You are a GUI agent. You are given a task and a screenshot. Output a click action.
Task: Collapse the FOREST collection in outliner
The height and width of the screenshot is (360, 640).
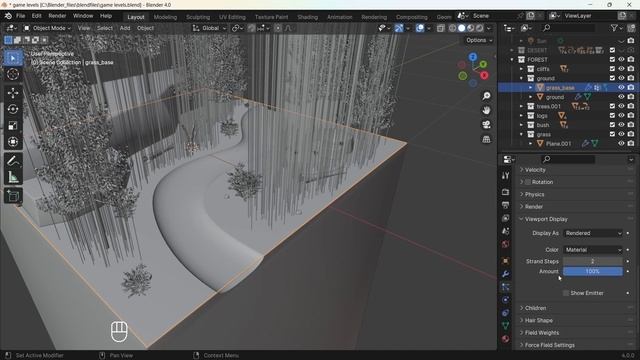[512, 60]
